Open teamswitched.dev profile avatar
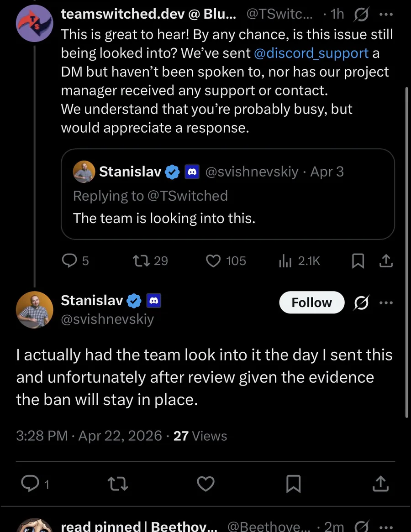This screenshot has width=411, height=532. coord(34,24)
